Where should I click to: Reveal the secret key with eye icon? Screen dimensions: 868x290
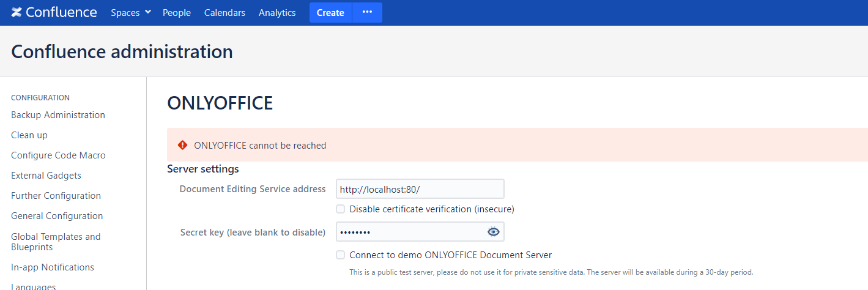pos(494,232)
